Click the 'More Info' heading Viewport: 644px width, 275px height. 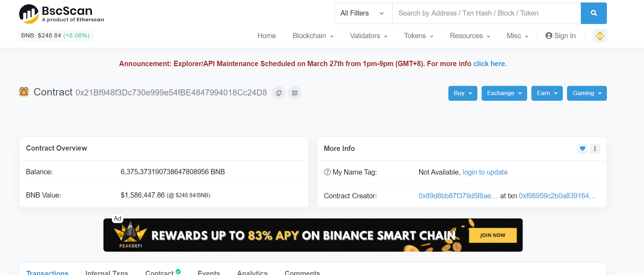point(339,148)
